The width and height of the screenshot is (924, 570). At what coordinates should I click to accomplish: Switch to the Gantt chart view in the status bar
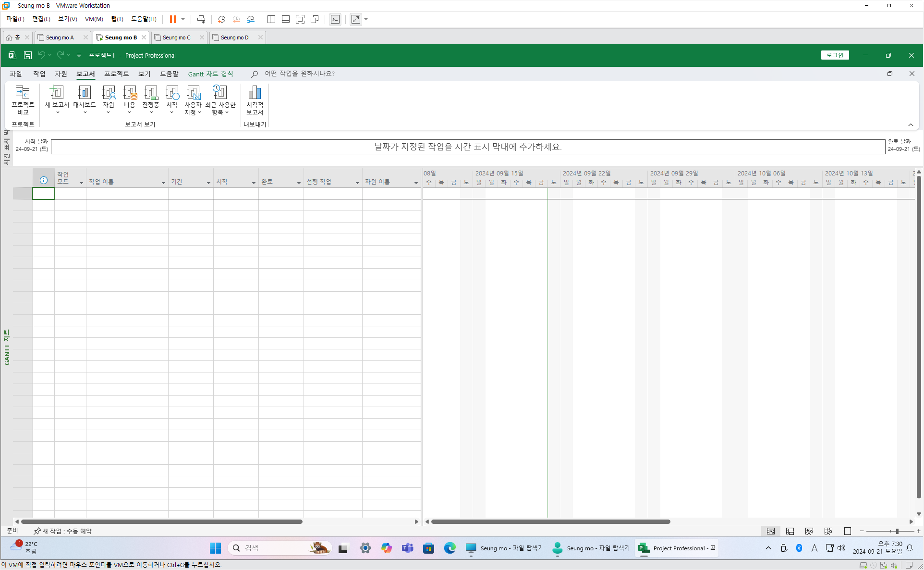(x=771, y=531)
